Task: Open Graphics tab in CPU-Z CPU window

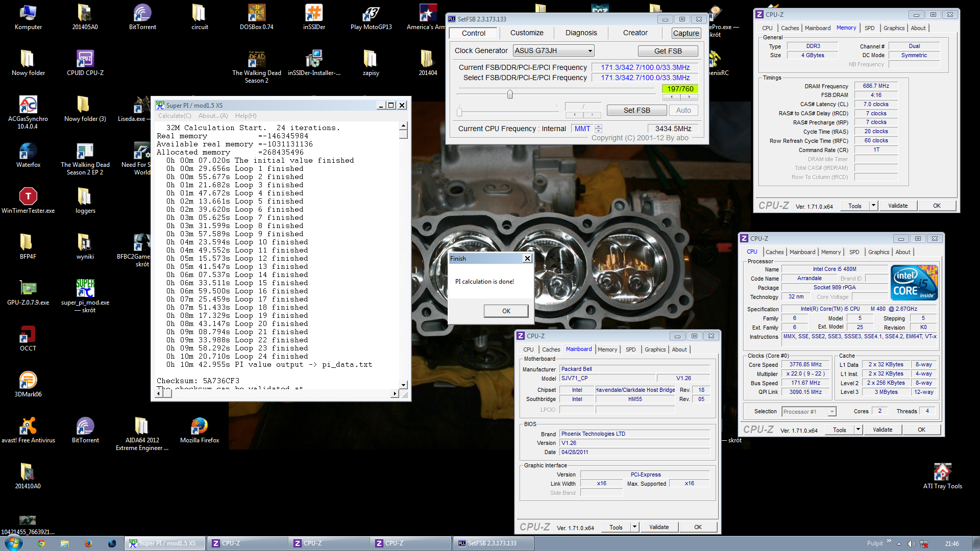Action: coord(878,252)
